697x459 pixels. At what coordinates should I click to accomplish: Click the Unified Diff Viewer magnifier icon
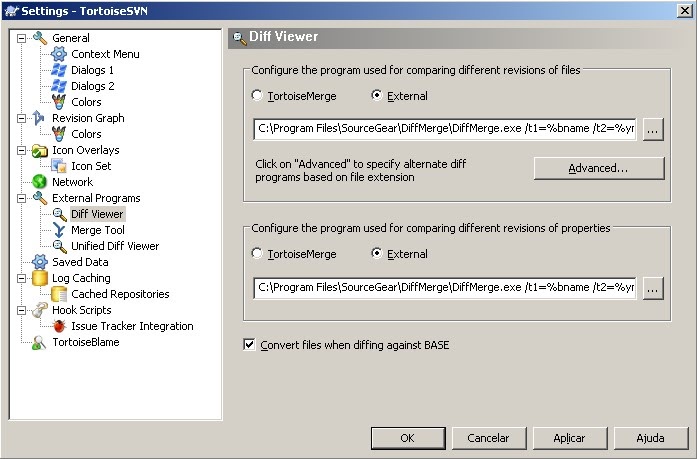point(59,246)
